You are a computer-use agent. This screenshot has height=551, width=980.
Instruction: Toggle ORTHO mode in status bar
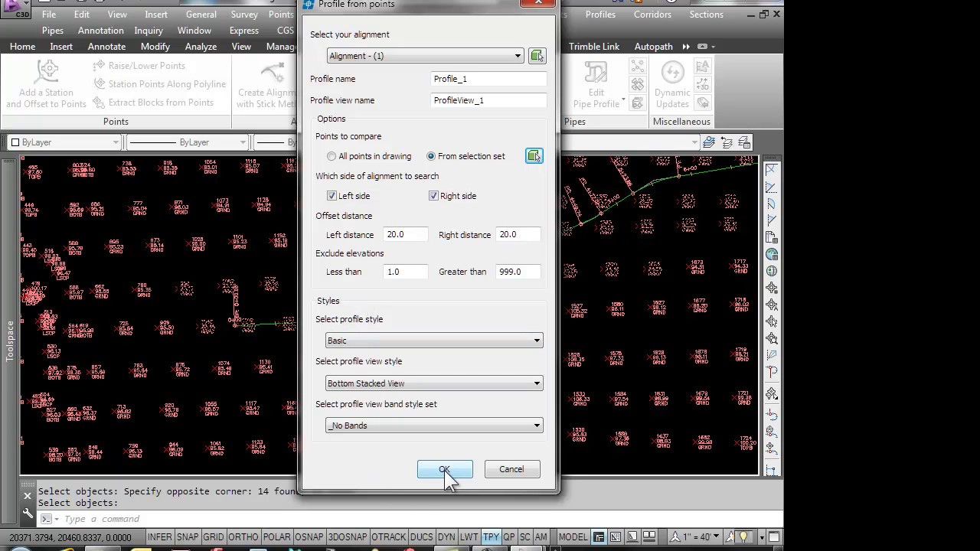pyautogui.click(x=243, y=537)
